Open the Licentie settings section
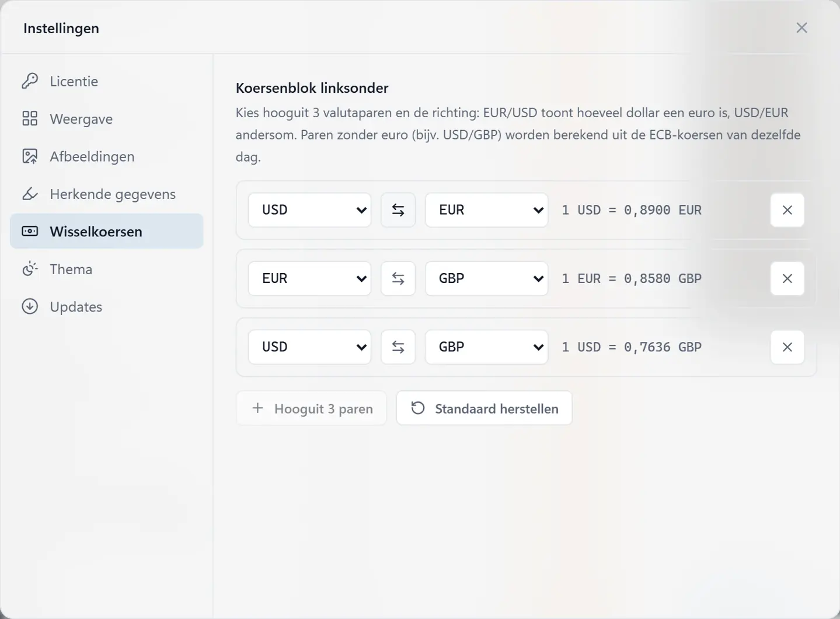 click(x=107, y=81)
